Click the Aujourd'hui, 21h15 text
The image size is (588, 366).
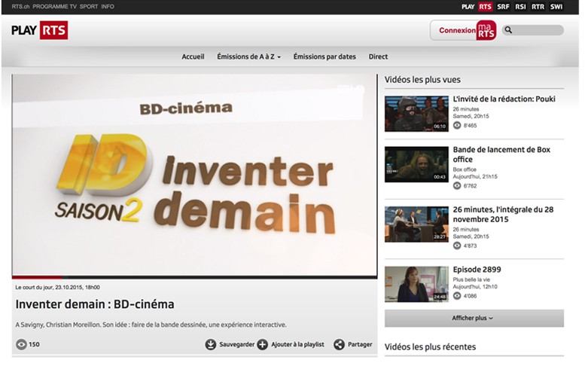point(475,177)
